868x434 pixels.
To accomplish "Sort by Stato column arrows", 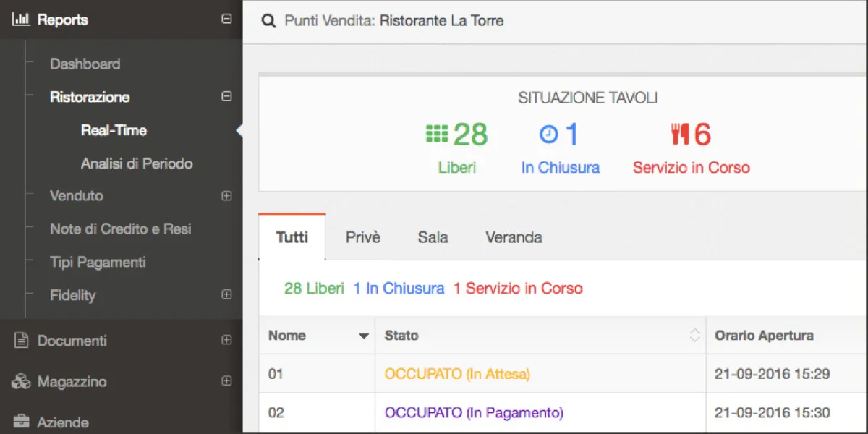I will click(x=694, y=335).
